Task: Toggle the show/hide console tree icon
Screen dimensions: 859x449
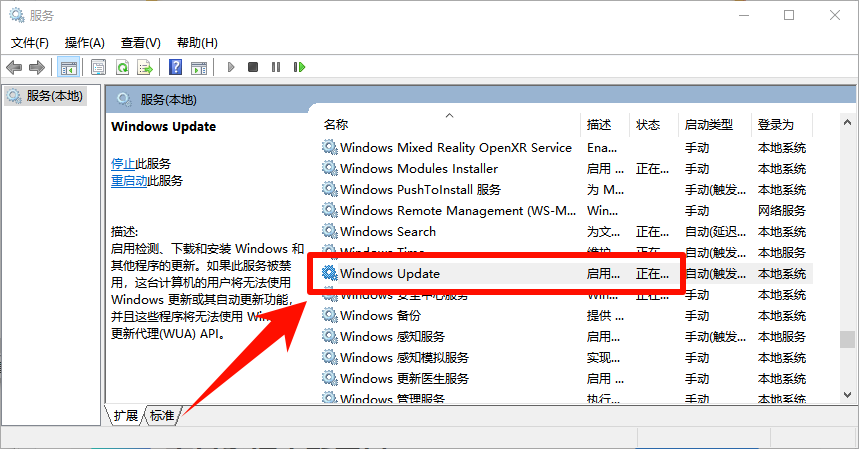Action: 68,67
